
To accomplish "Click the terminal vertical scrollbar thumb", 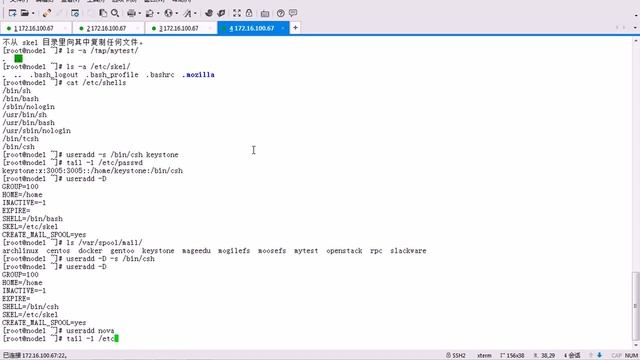I will 636,306.
